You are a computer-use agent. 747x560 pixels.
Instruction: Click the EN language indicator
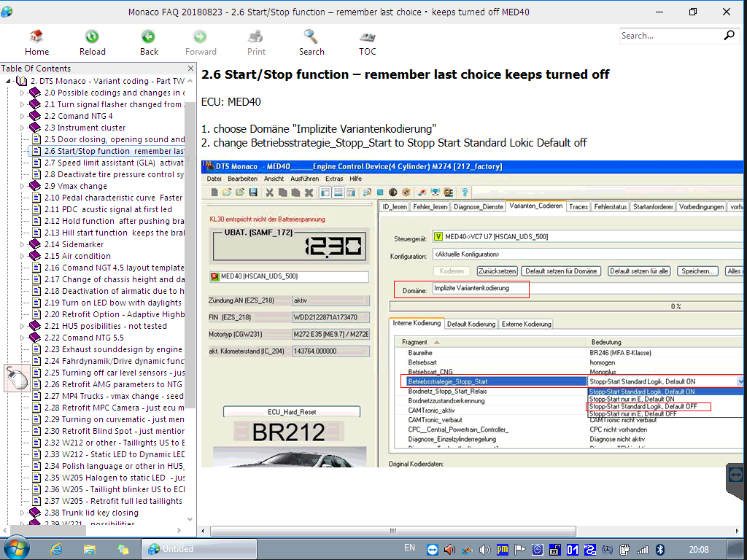coord(410,548)
